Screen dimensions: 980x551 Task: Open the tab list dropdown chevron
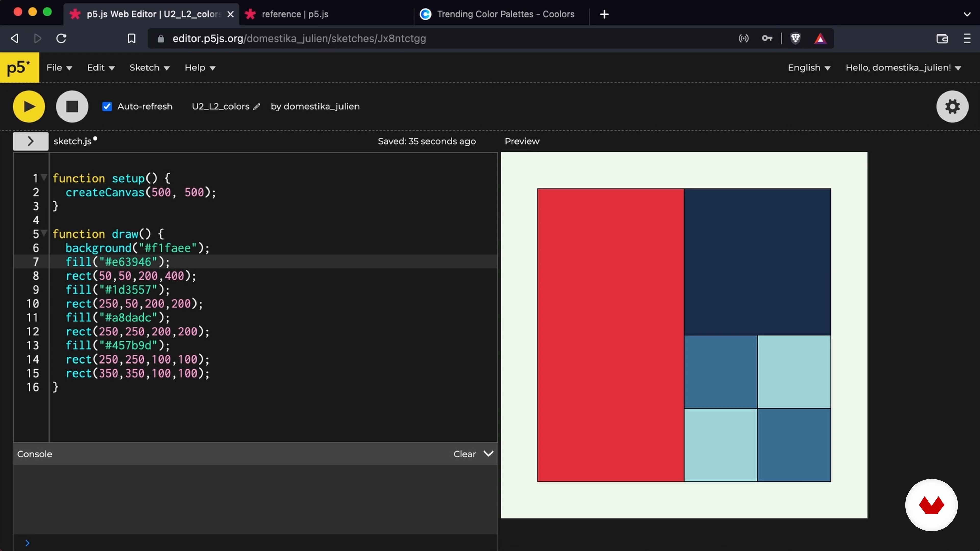(967, 15)
